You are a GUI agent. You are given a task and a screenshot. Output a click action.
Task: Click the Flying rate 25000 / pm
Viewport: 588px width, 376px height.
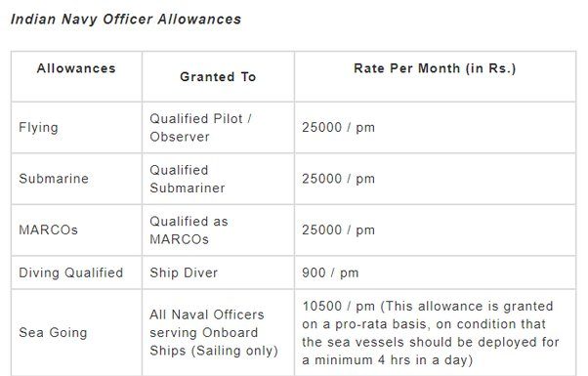pyautogui.click(x=338, y=128)
